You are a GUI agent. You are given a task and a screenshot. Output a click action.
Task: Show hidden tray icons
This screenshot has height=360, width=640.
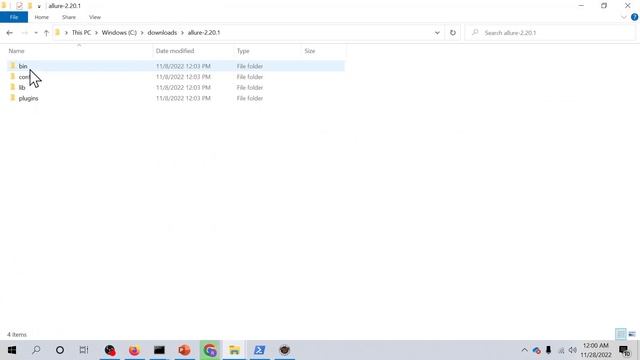pyautogui.click(x=524, y=350)
